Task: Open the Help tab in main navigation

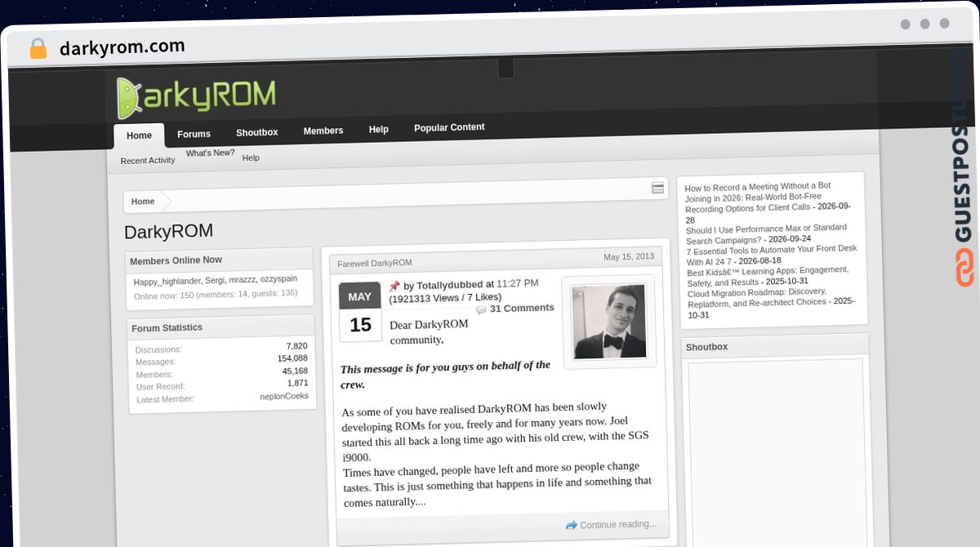Action: 378,129
